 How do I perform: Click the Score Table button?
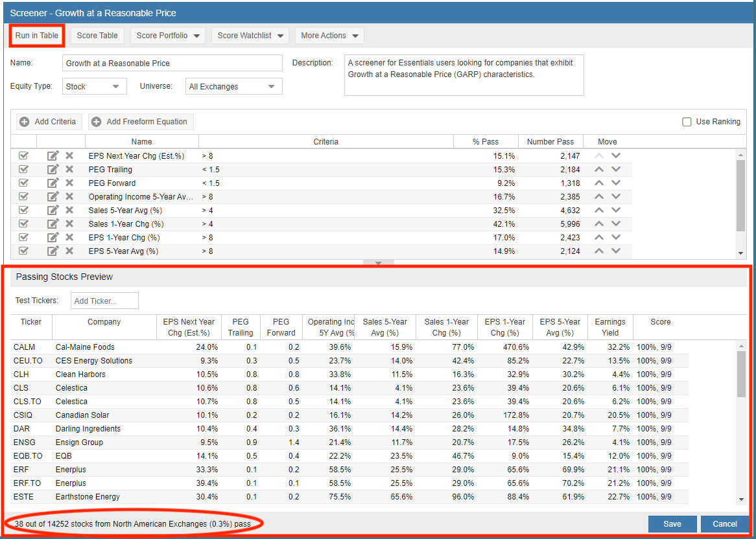(98, 36)
